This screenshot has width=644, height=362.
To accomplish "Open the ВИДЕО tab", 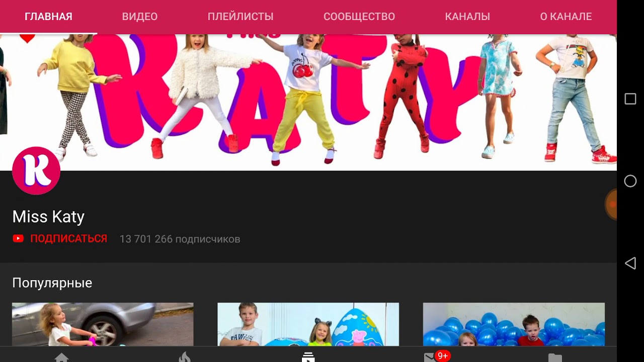I will click(140, 17).
